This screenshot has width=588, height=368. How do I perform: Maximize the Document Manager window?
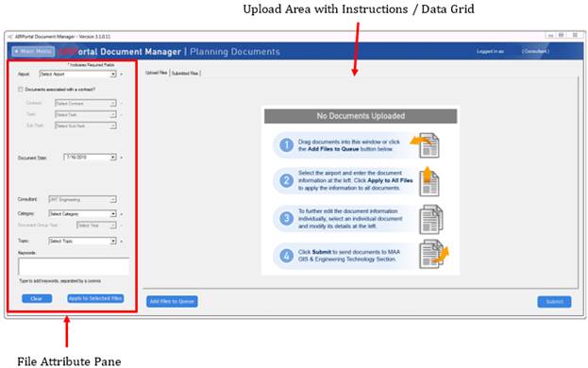(x=562, y=35)
